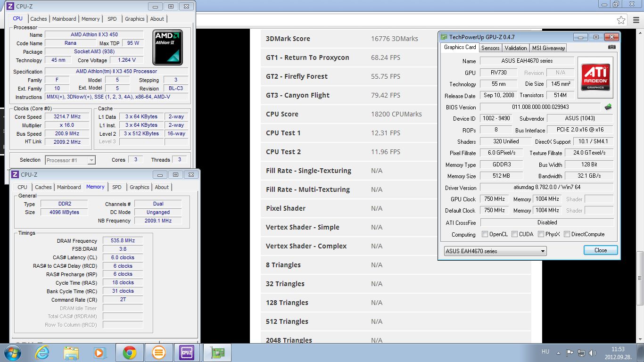Click the GPU Name field ASUS EAH4670 series

click(527, 61)
